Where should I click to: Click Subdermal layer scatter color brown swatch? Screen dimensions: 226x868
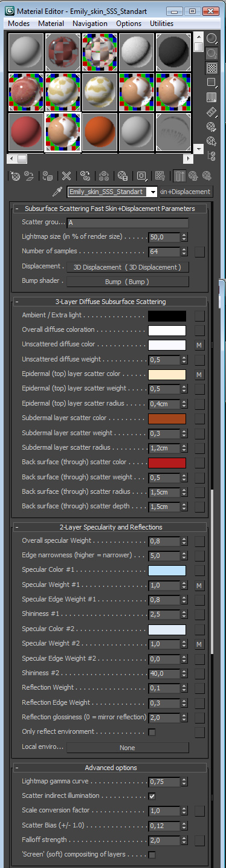[167, 419]
